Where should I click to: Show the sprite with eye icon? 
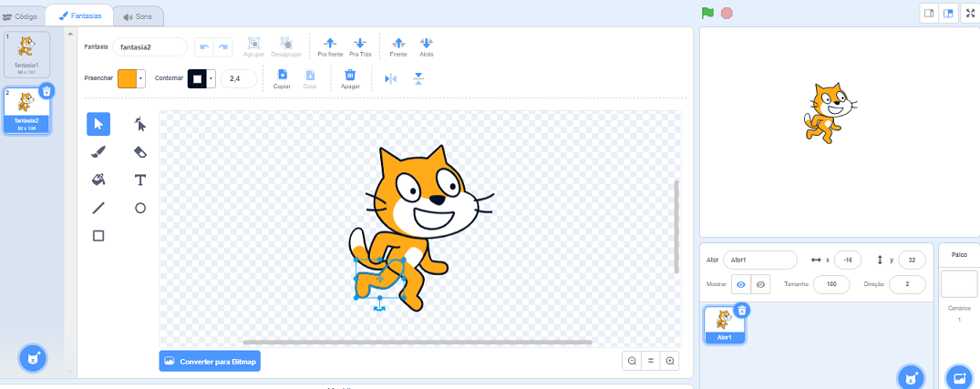(741, 284)
